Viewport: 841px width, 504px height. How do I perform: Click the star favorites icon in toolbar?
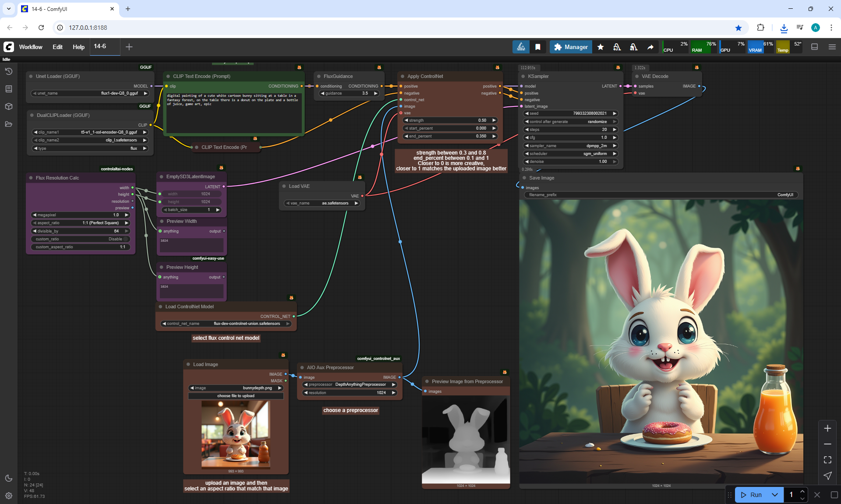(x=601, y=47)
